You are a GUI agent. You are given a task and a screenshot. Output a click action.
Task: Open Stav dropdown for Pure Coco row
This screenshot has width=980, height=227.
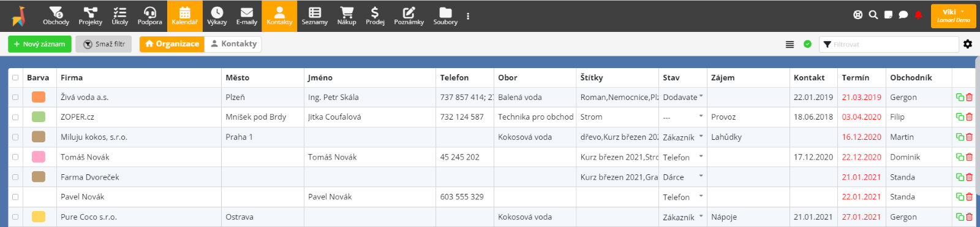(683, 217)
